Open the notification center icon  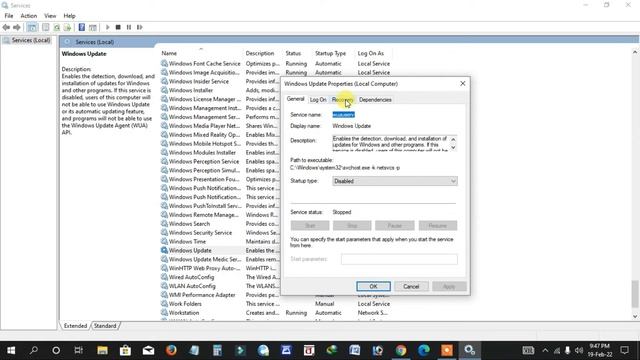point(624,350)
